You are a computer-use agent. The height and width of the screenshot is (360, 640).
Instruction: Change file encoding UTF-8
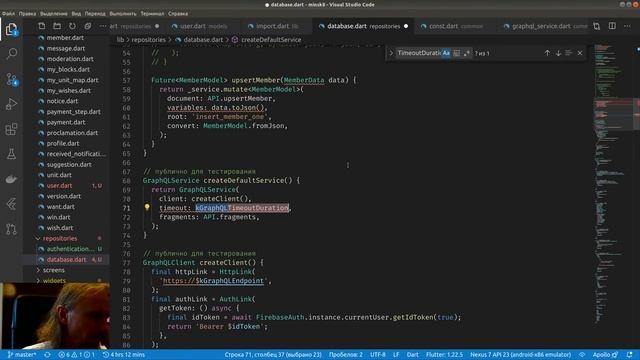click(x=378, y=355)
